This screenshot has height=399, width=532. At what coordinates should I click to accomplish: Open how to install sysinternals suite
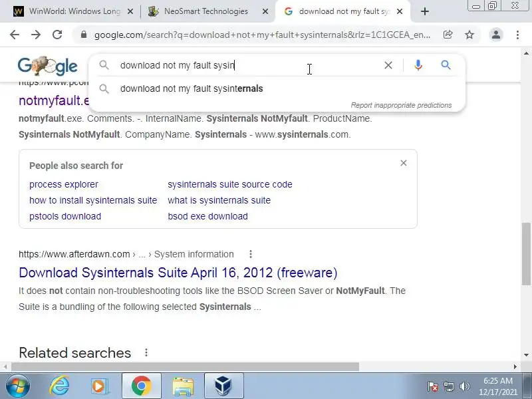click(93, 200)
